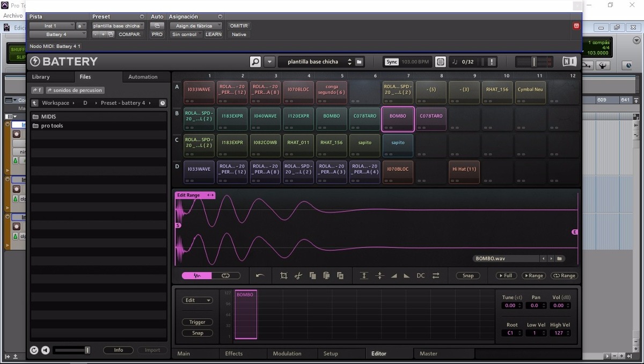Open the pro tools folder
The width and height of the screenshot is (644, 364).
[x=99, y=126]
